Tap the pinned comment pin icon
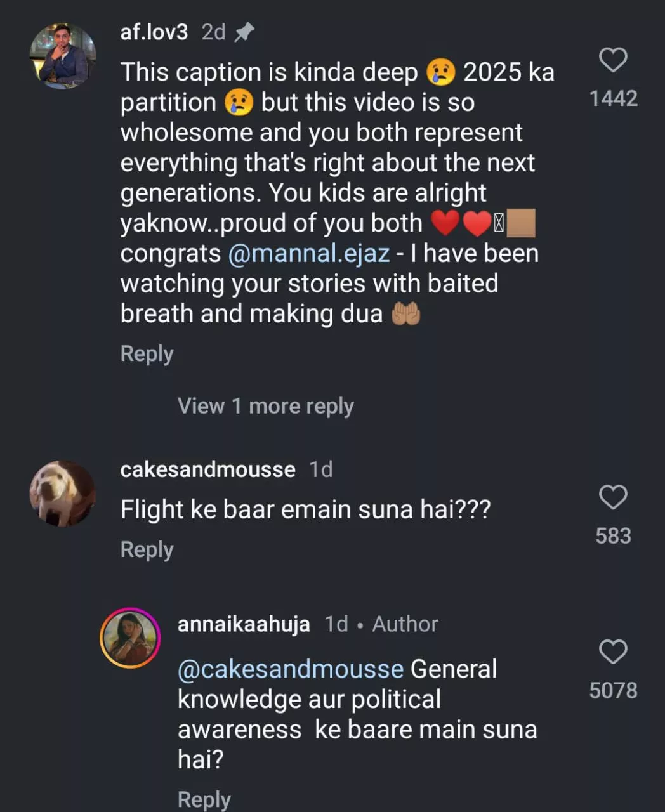The image size is (665, 812). 244,32
